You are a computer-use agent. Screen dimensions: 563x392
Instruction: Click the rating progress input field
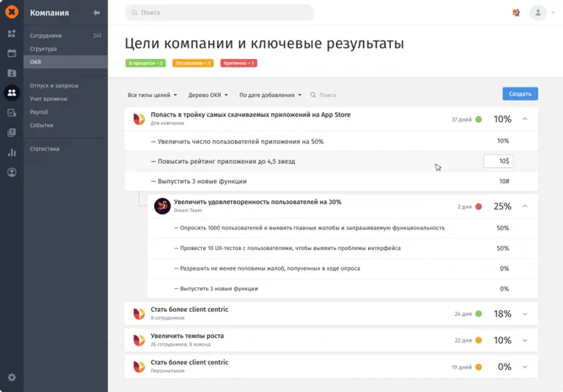[498, 161]
